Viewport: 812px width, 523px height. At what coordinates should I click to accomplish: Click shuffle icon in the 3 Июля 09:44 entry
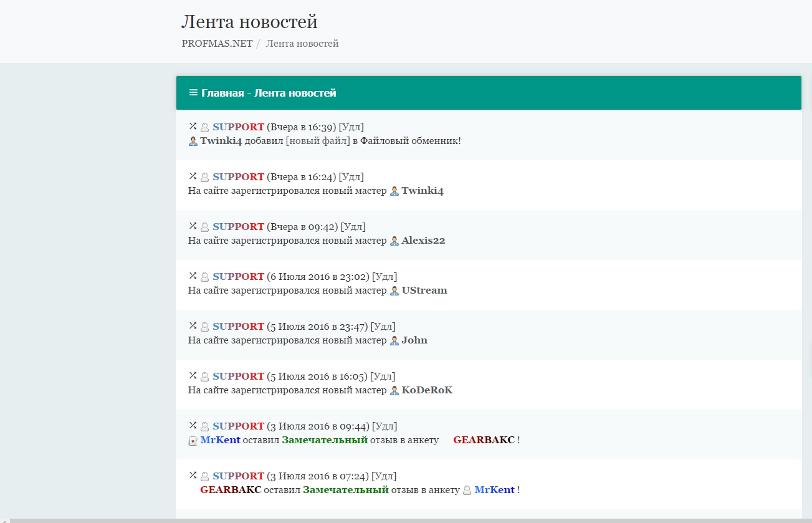click(x=193, y=425)
